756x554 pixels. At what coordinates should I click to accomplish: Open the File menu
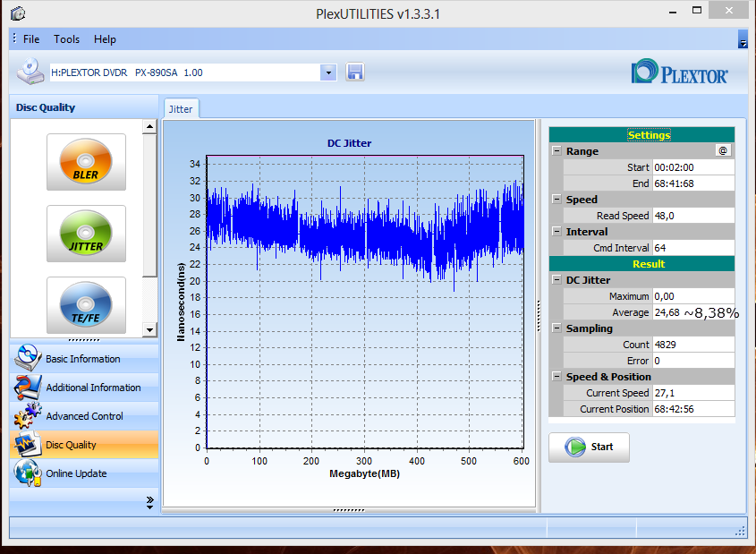click(31, 39)
